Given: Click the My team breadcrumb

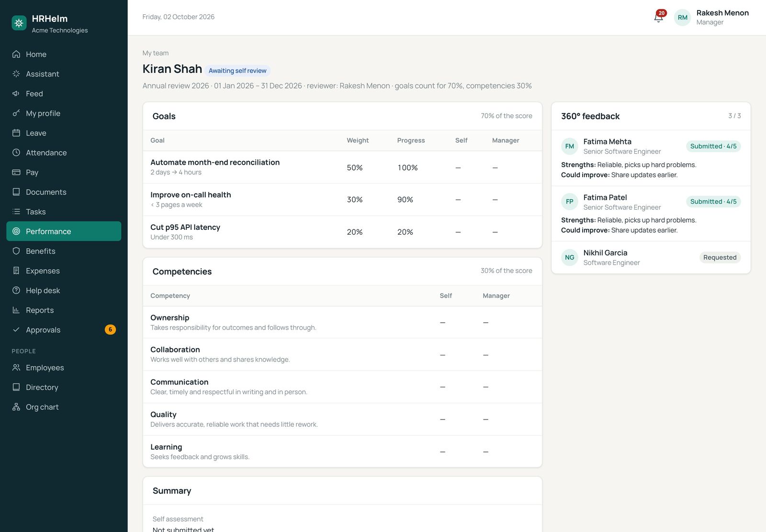Looking at the screenshot, I should (156, 53).
